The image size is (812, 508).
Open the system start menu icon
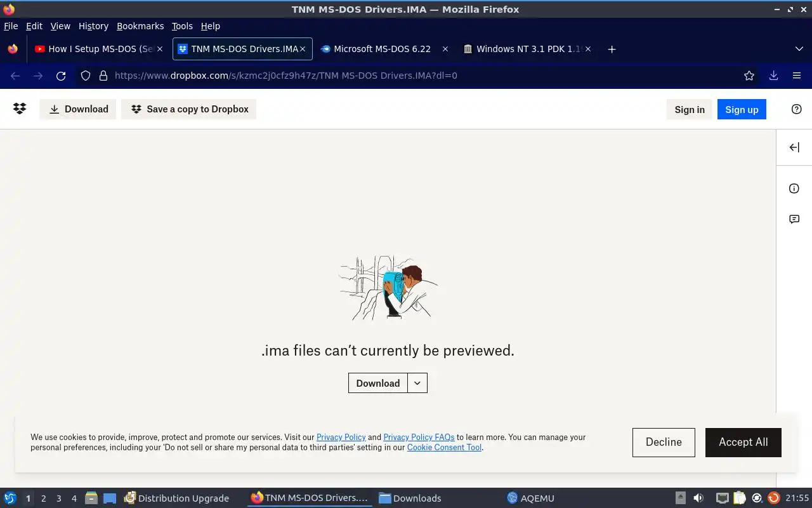point(10,498)
